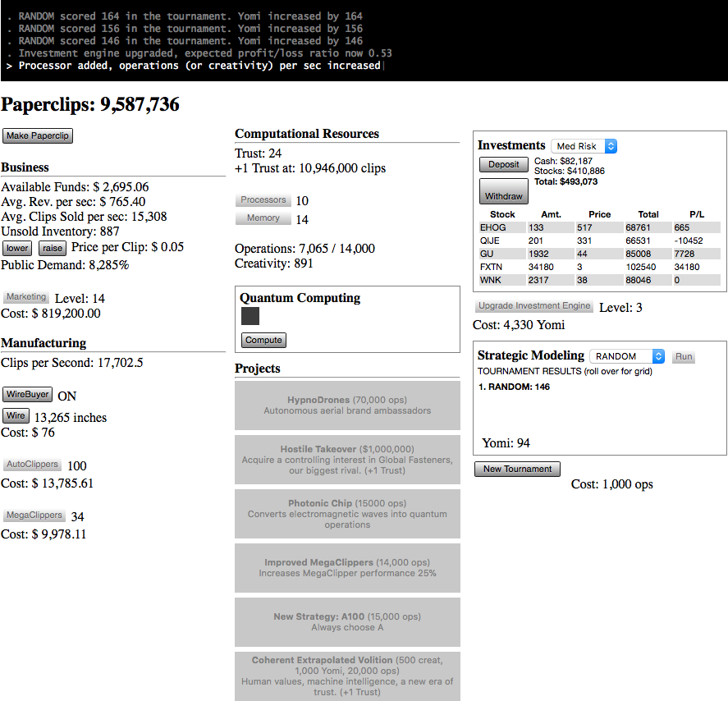Lower the price per clip
The width and height of the screenshot is (728, 701).
click(x=16, y=248)
